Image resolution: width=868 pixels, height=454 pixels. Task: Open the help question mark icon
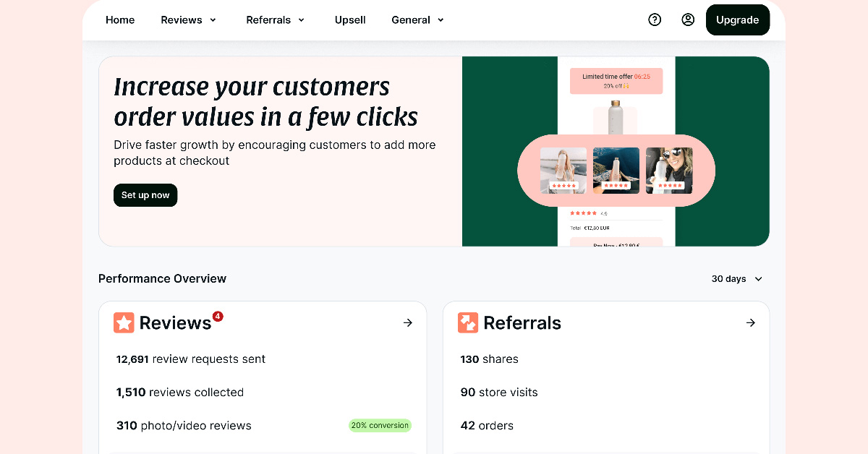tap(655, 20)
